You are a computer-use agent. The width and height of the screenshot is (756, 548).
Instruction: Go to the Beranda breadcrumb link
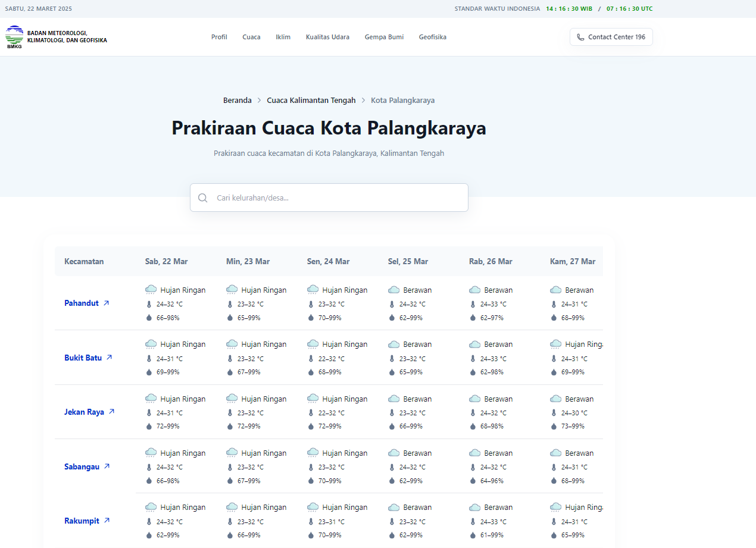pos(238,101)
